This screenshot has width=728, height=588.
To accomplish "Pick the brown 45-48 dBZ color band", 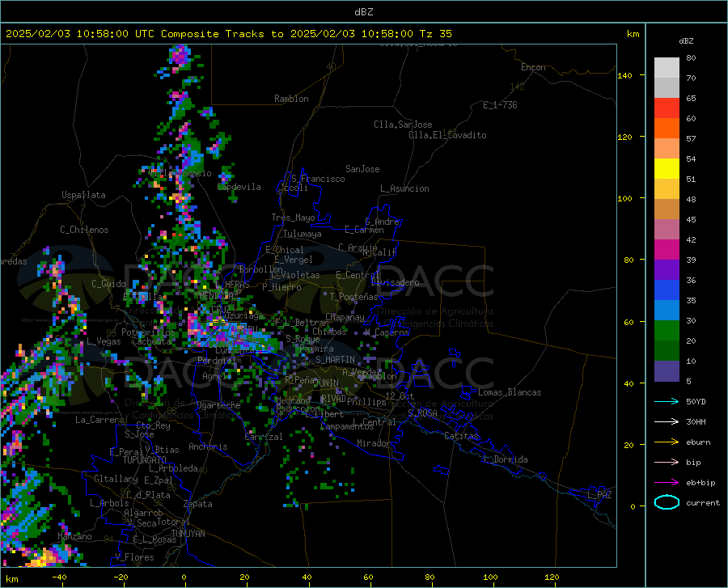I will 667,209.
